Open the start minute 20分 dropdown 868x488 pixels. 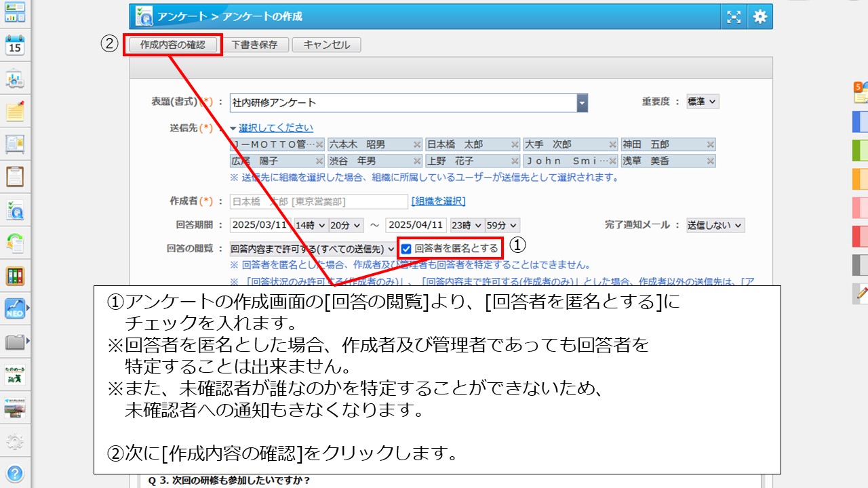tap(346, 225)
